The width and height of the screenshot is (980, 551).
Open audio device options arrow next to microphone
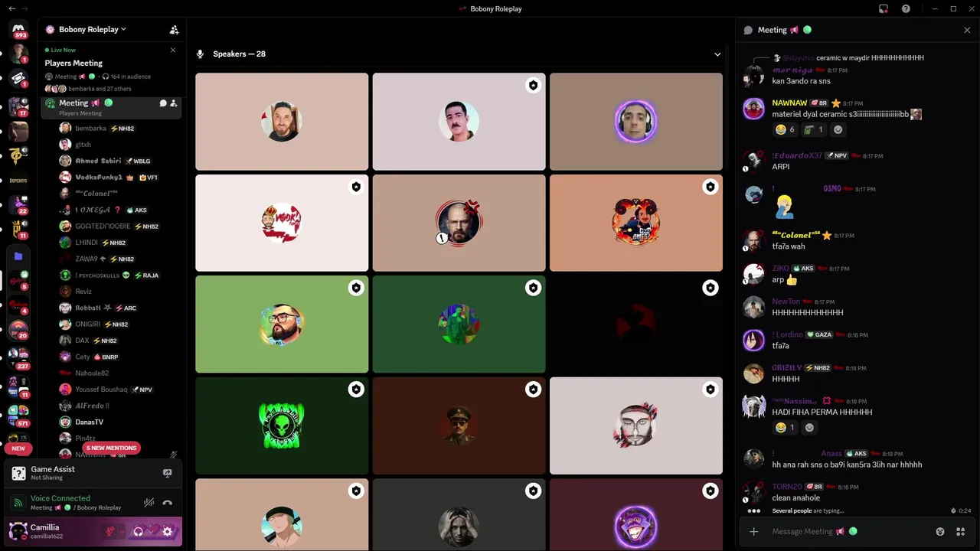[122, 531]
